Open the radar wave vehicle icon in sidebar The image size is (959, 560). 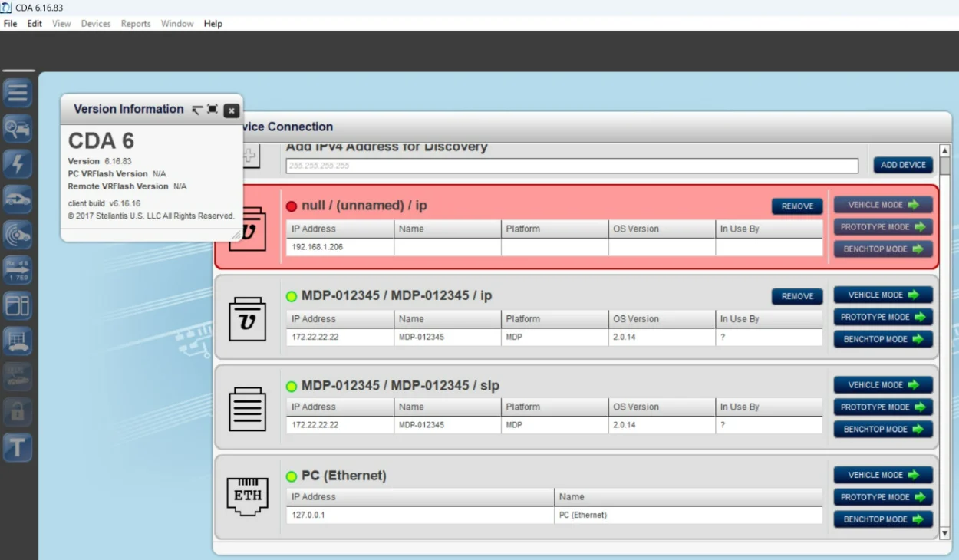(x=18, y=234)
